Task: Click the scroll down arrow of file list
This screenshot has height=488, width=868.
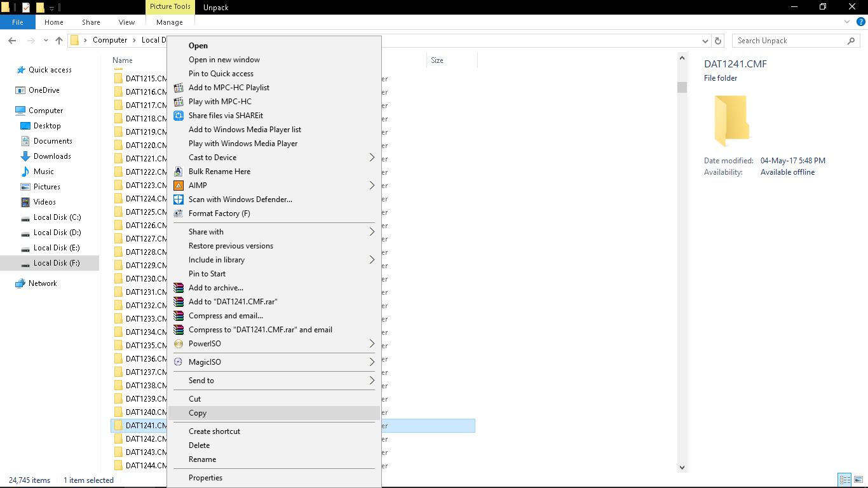Action: click(682, 467)
